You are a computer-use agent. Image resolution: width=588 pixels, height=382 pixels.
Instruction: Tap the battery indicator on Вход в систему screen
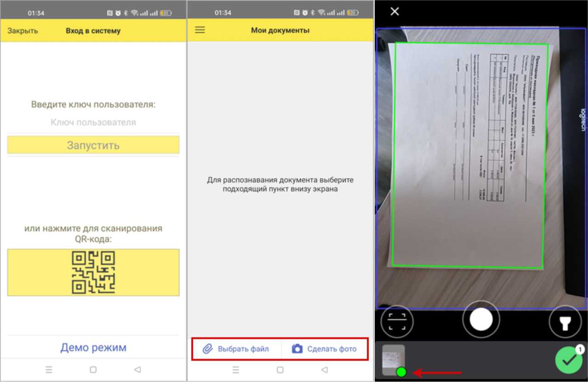166,13
